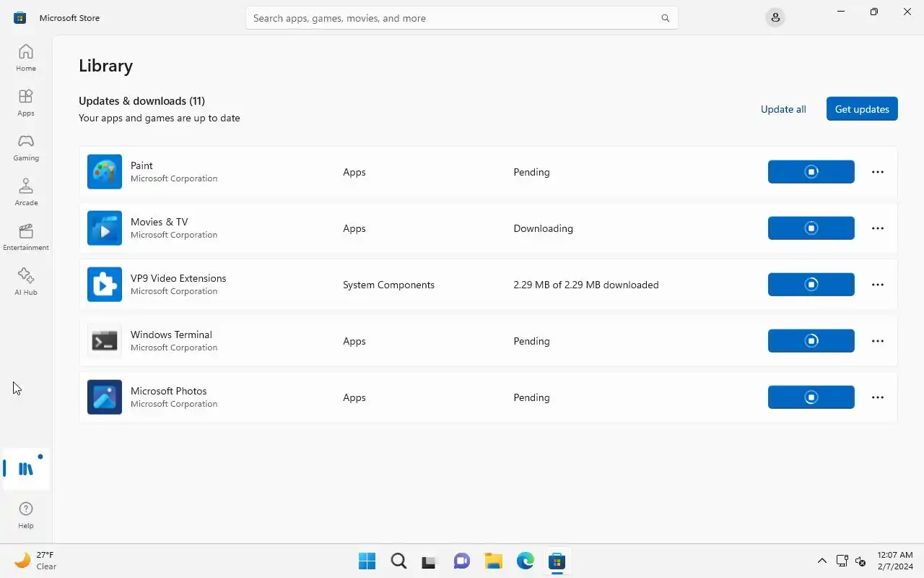Open the weather widget showing 27°F
This screenshot has height=578, width=924.
tap(36, 561)
